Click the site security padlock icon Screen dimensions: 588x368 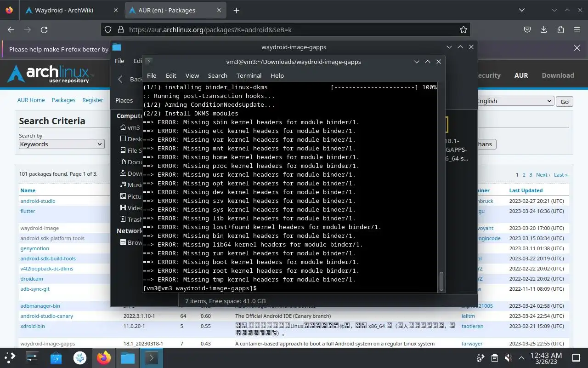[x=121, y=29]
